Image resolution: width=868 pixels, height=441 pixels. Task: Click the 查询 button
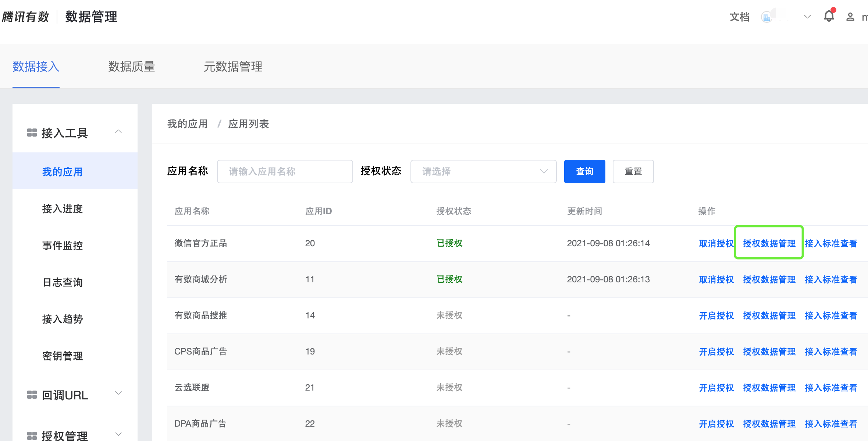(x=585, y=172)
